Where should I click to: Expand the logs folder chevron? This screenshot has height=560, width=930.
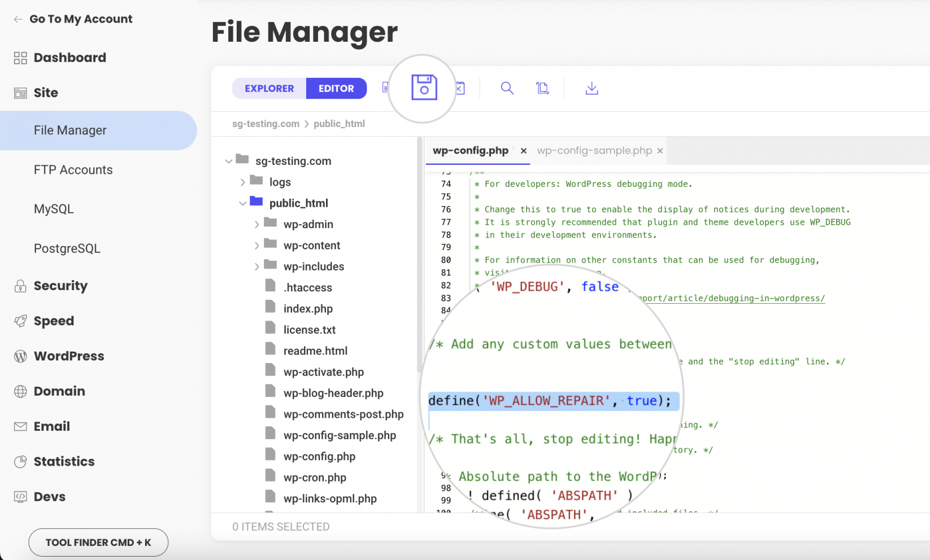(242, 182)
